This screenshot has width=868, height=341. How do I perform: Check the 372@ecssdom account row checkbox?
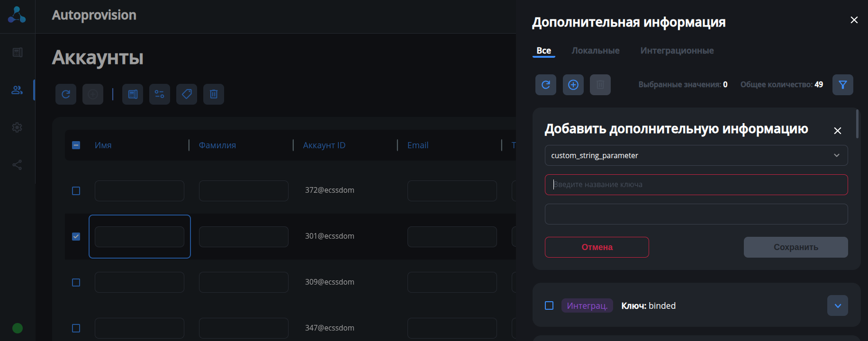point(76,191)
